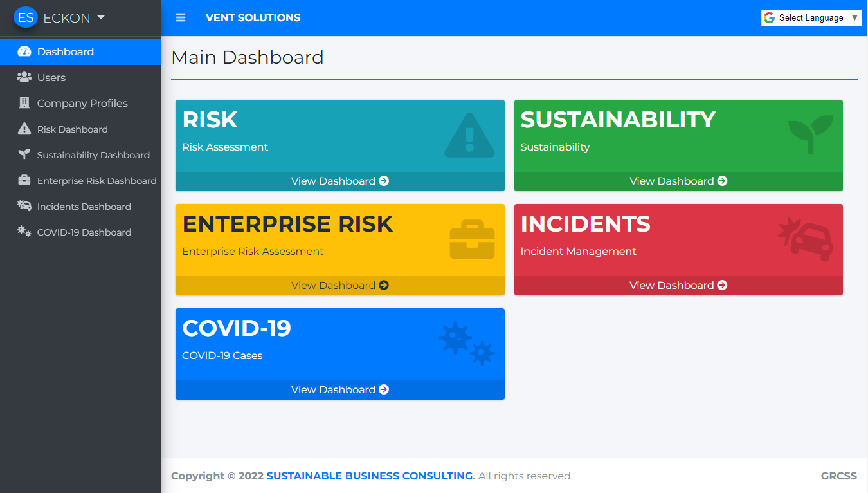Open the Select Language dropdown
Screen dimensions: 868x493
tap(811, 18)
